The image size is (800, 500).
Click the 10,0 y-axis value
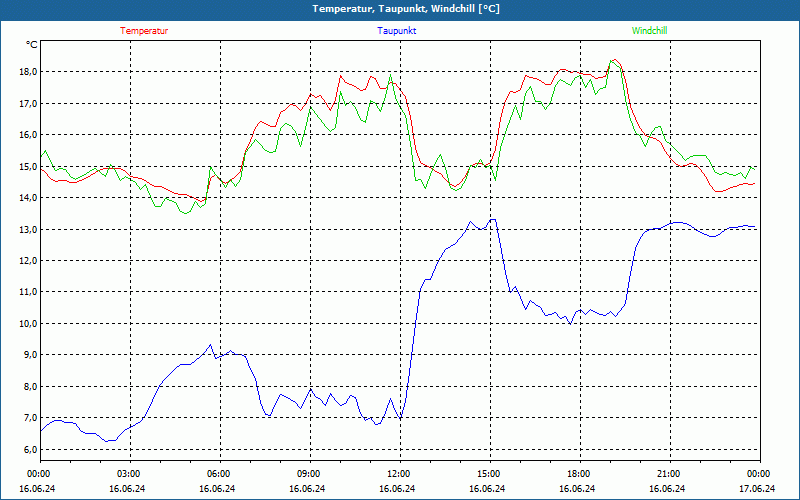(x=30, y=323)
